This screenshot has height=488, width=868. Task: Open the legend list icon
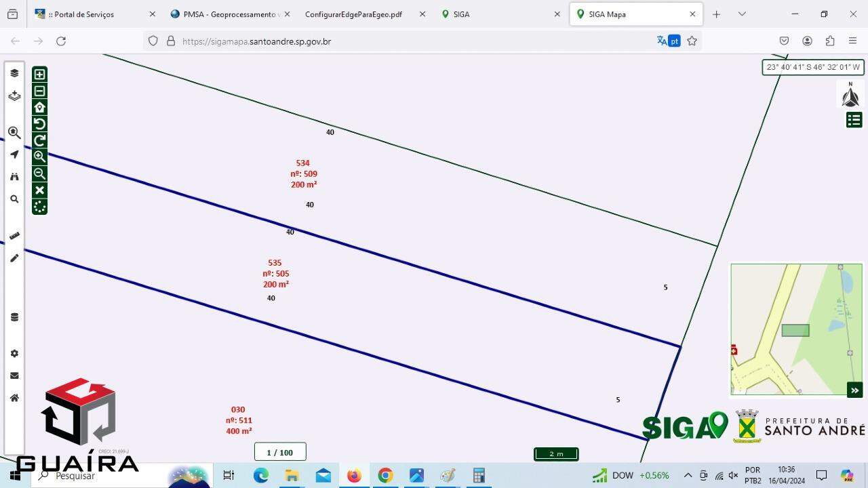pos(854,120)
